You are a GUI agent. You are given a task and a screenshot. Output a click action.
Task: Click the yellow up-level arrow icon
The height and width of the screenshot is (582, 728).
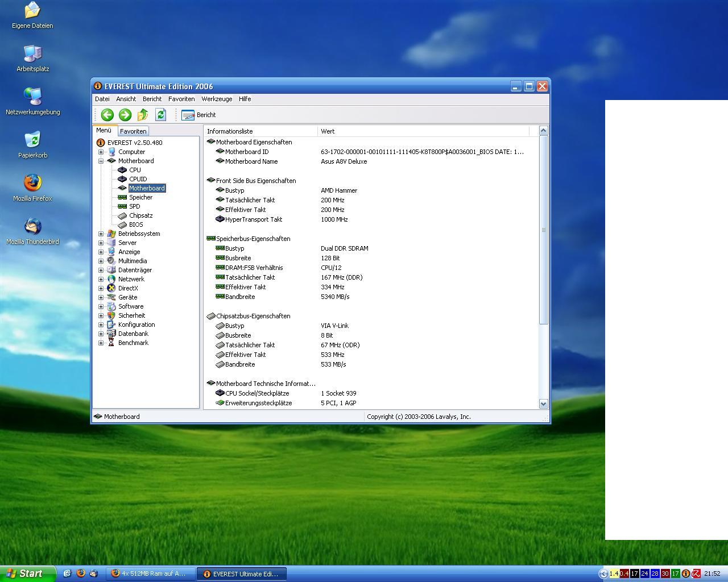143,115
